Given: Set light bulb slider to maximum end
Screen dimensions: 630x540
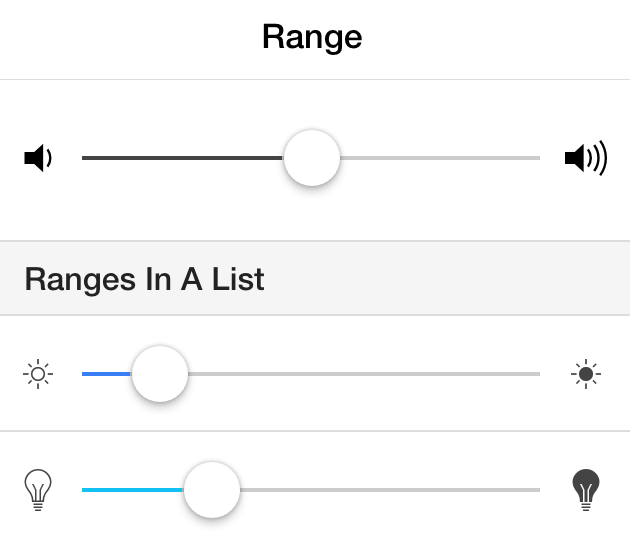Looking at the screenshot, I should [538, 490].
